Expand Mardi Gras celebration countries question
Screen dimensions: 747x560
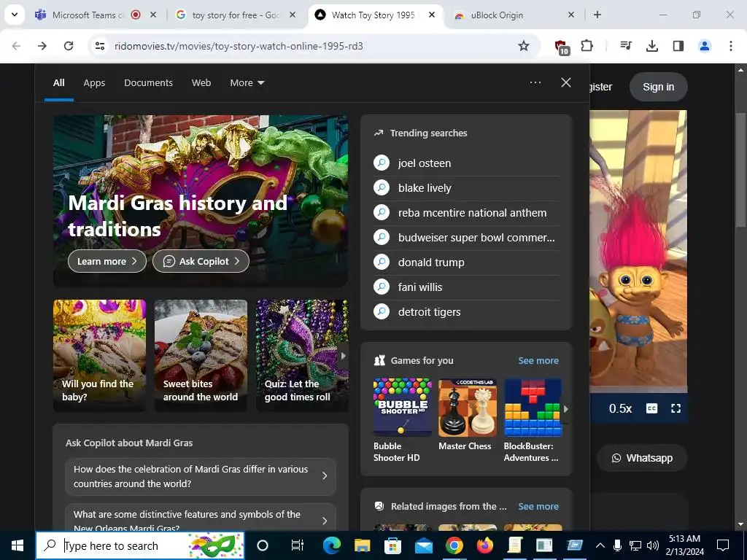coord(200,476)
